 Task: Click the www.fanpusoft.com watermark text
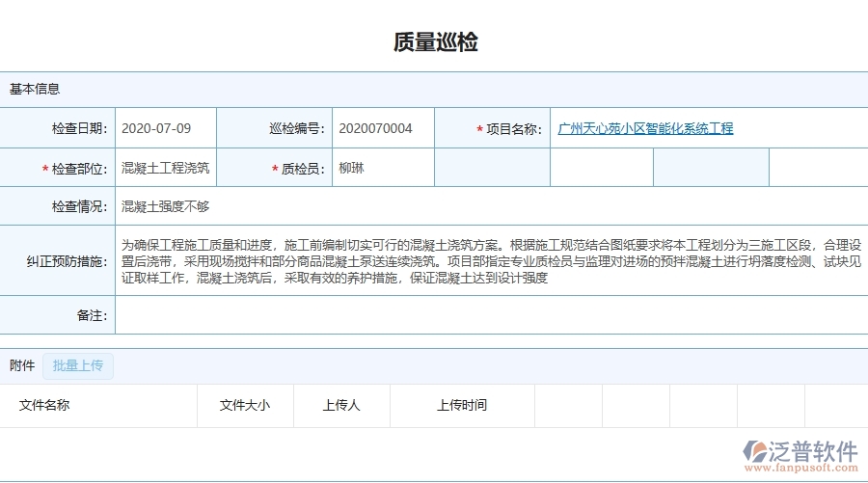[x=802, y=468]
